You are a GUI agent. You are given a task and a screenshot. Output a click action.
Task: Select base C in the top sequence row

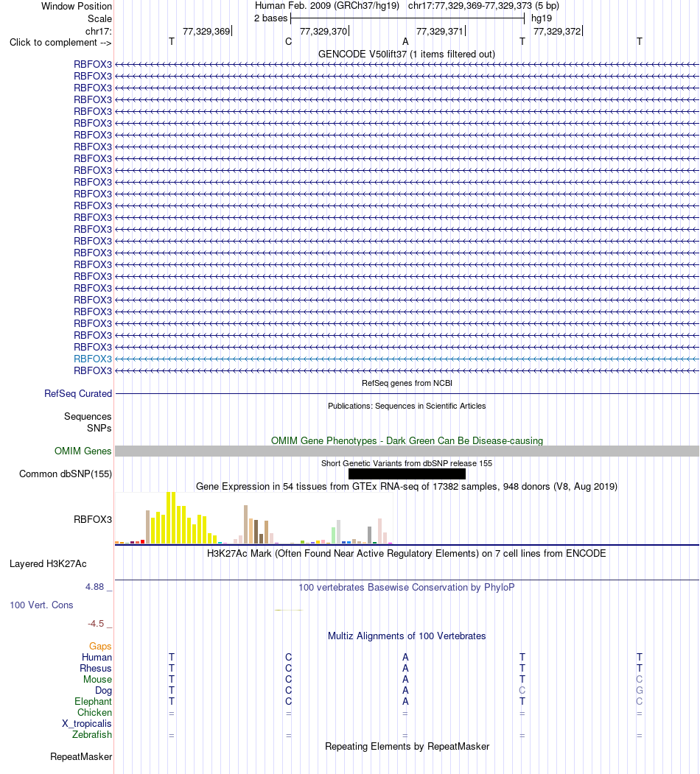pyautogui.click(x=289, y=41)
